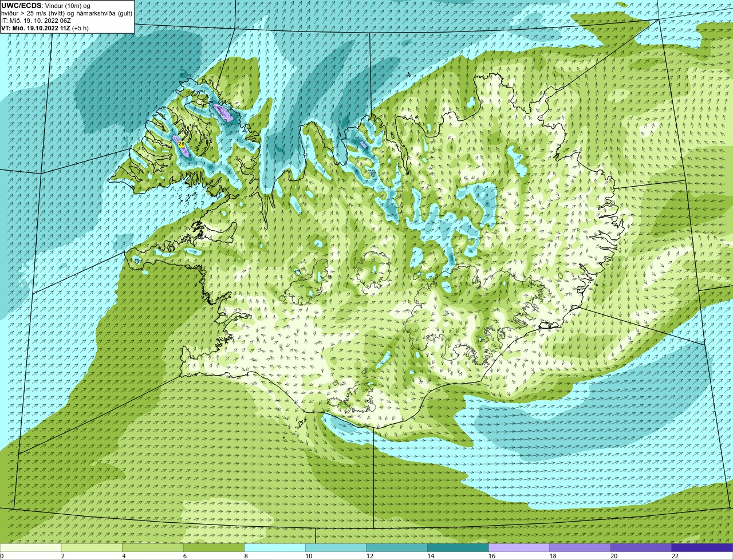Select the above 22 m/s dark purple swatch
The height and width of the screenshot is (560, 733).
(702, 547)
